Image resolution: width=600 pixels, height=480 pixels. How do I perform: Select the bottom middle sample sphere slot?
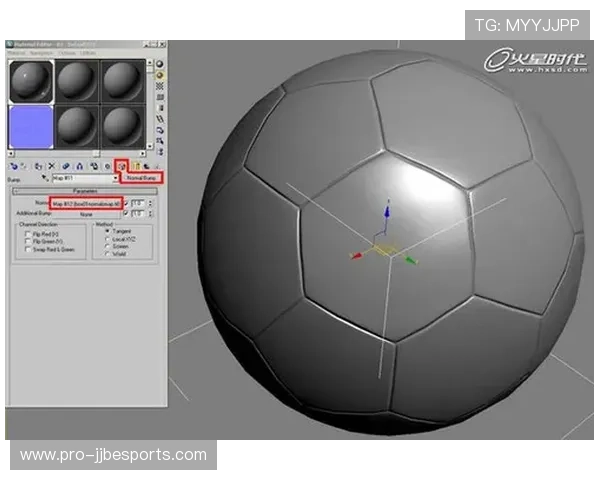coord(77,127)
